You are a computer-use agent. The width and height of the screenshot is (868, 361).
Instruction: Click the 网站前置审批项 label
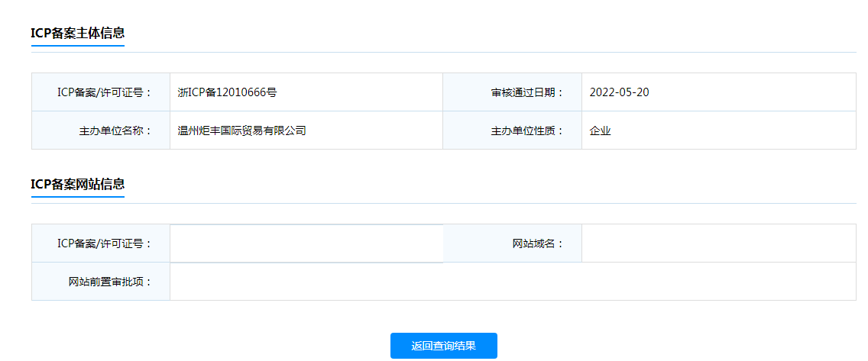[110, 282]
